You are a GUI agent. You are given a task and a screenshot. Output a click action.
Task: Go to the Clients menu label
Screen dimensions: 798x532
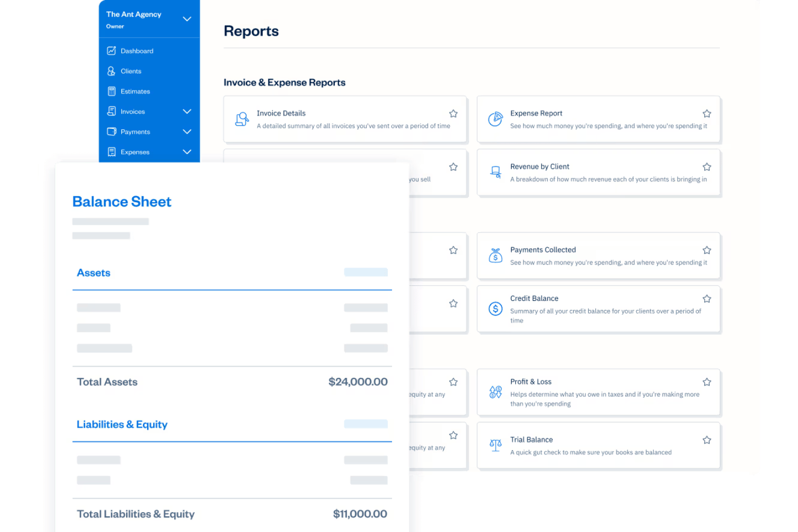[x=131, y=71]
